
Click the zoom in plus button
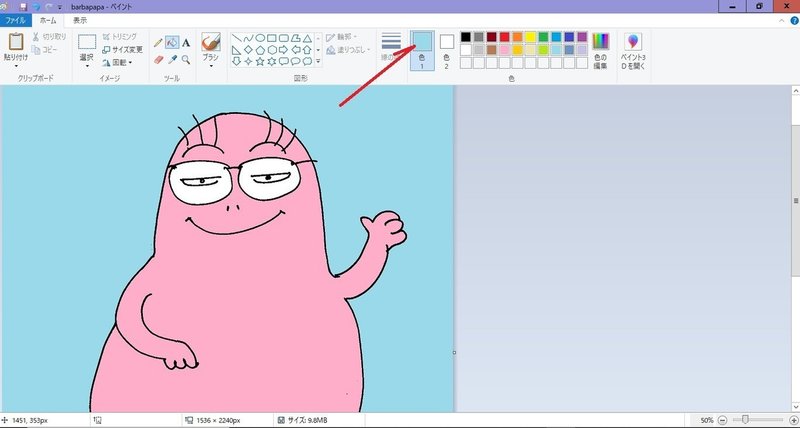793,420
